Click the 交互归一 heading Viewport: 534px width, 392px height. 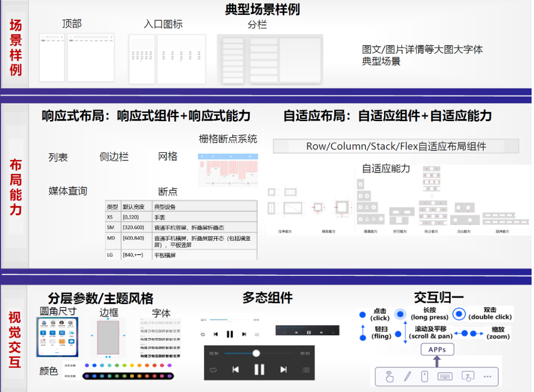pyautogui.click(x=439, y=298)
